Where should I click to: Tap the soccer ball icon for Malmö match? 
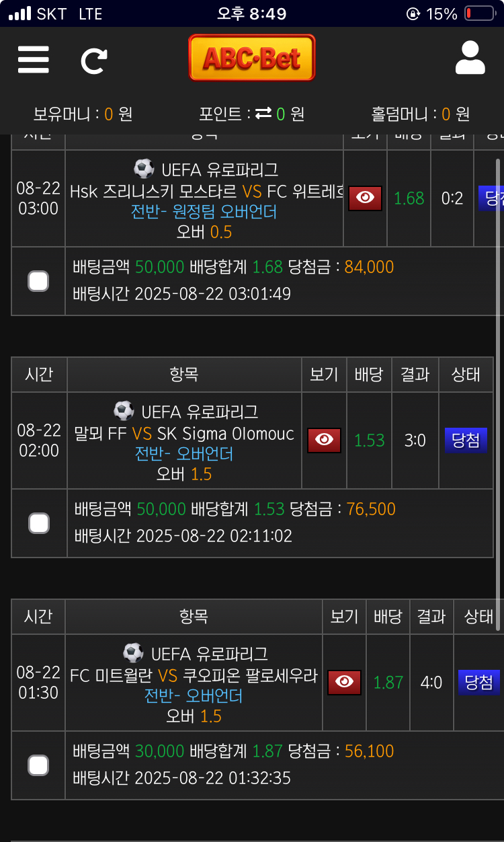(124, 411)
